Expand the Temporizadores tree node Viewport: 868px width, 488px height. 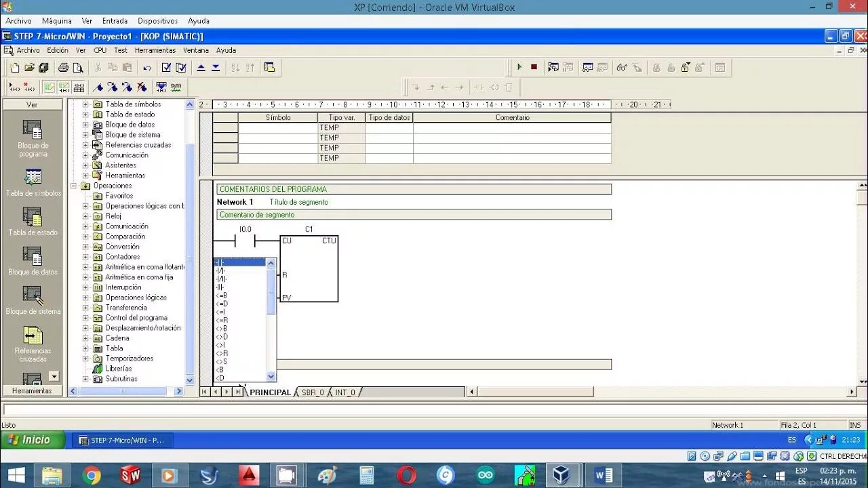tap(85, 359)
